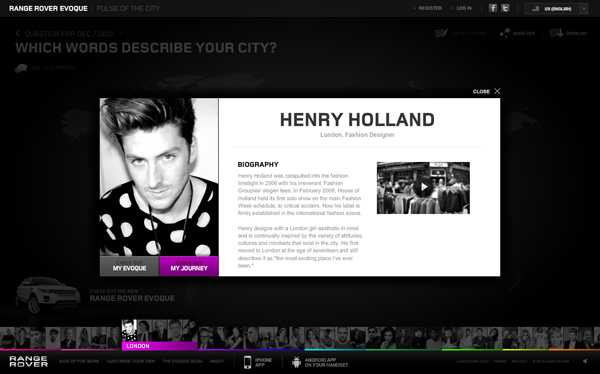
Task: Select the London city label in portrait strip
Action: pos(159,346)
